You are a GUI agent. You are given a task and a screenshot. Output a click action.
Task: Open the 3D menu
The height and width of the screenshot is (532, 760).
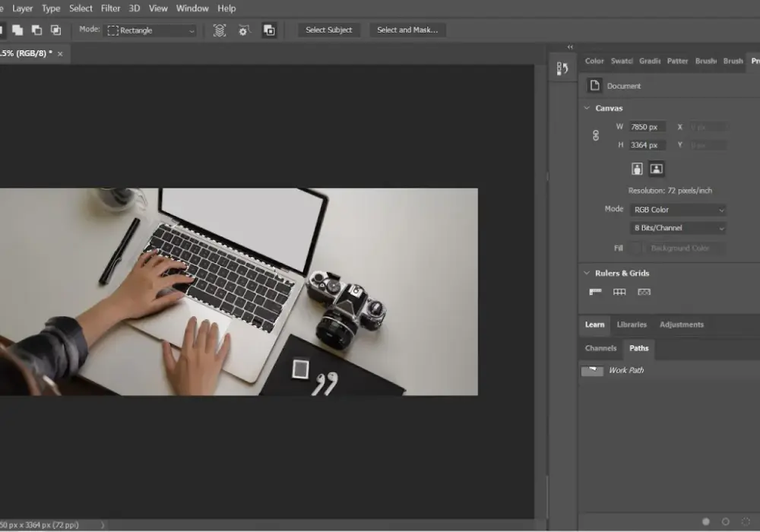pos(135,8)
